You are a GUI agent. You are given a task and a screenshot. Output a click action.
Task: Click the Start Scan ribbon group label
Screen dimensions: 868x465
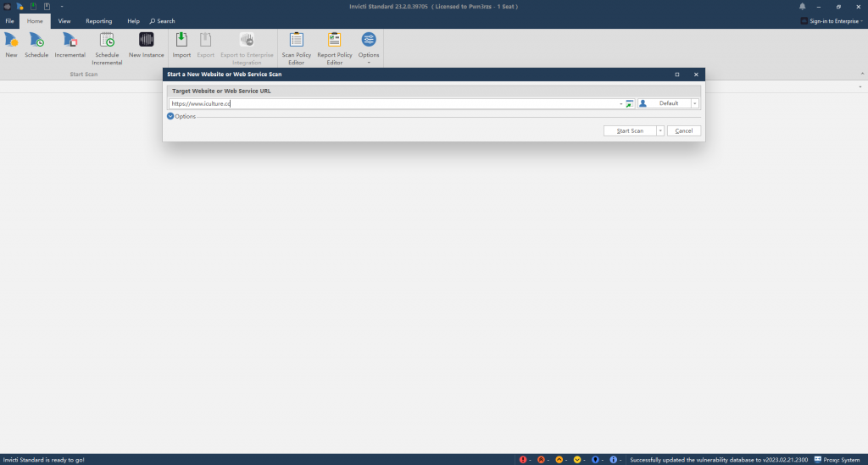click(84, 74)
